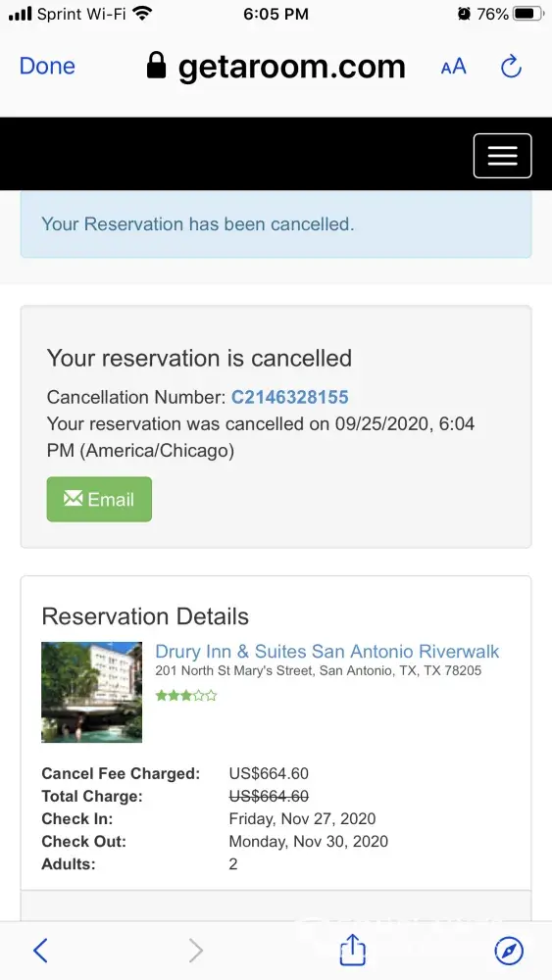The image size is (552, 980).
Task: Reload the page with refresh icon
Action: (x=512, y=66)
